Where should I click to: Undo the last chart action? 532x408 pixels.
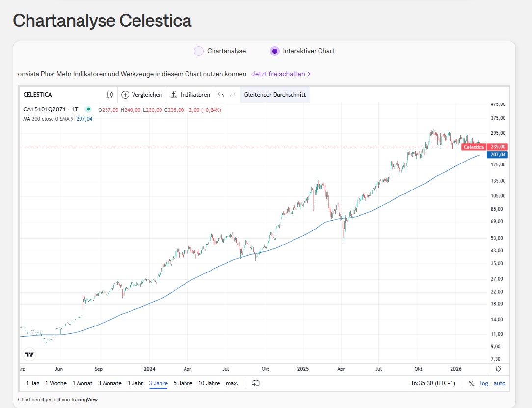[221, 95]
